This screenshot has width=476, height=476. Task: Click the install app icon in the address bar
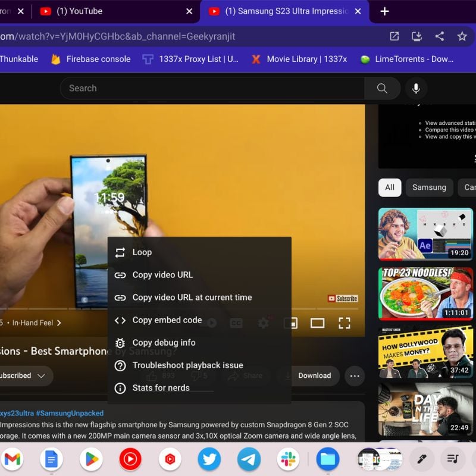[x=417, y=36]
